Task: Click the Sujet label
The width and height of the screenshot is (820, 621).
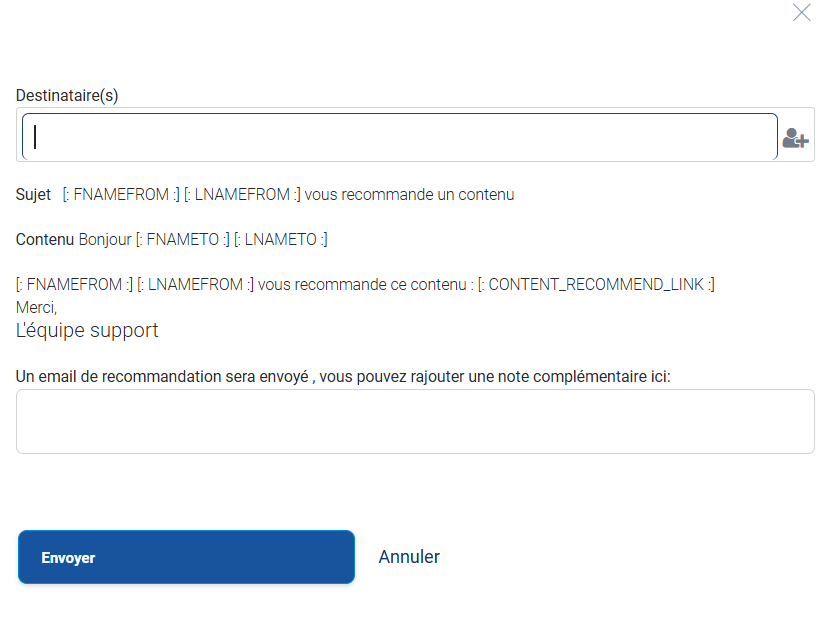Action: click(x=33, y=195)
